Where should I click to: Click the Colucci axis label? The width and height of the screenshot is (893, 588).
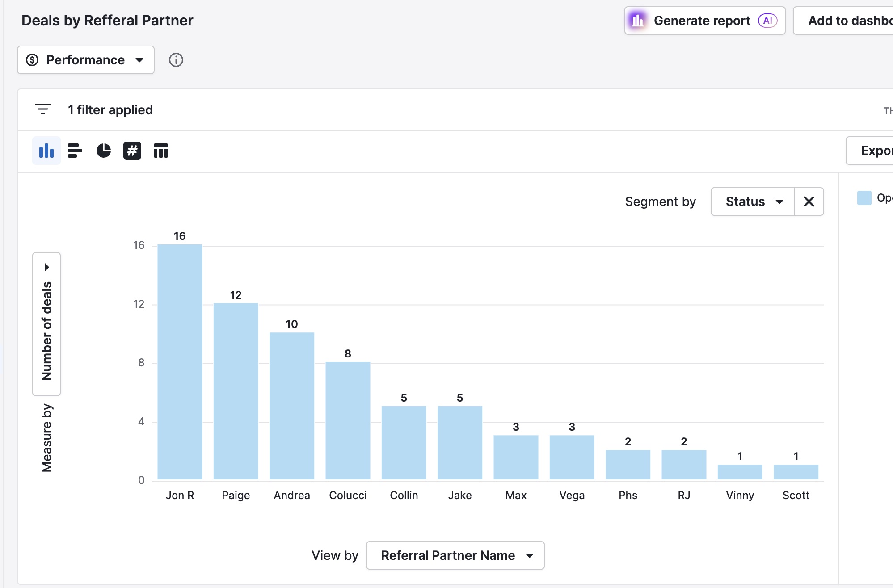coord(348,495)
